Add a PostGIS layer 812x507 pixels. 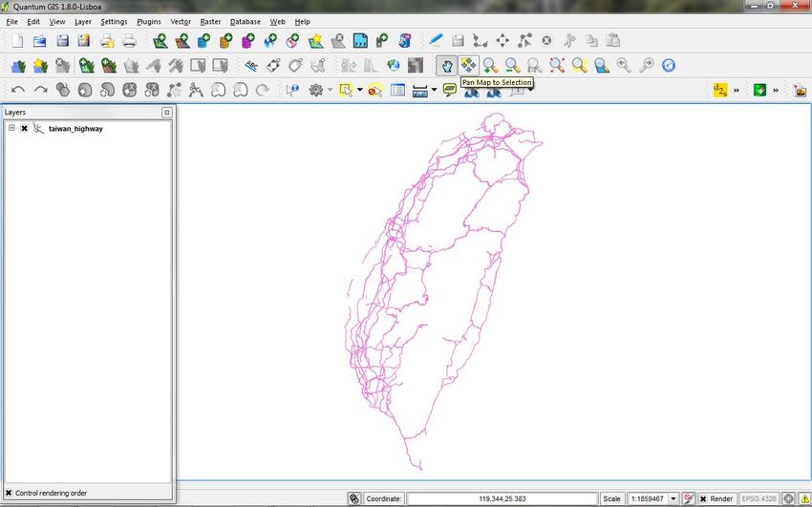204,41
